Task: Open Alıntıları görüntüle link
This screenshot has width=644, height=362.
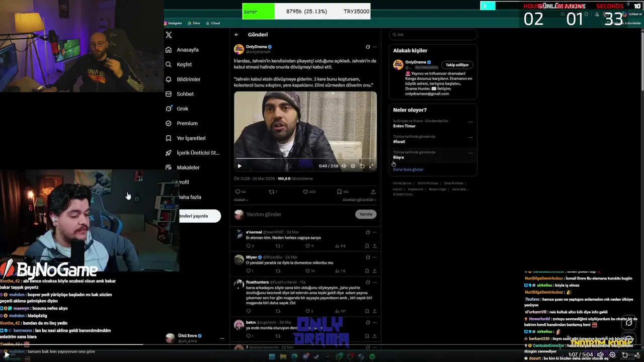Action: (359, 200)
